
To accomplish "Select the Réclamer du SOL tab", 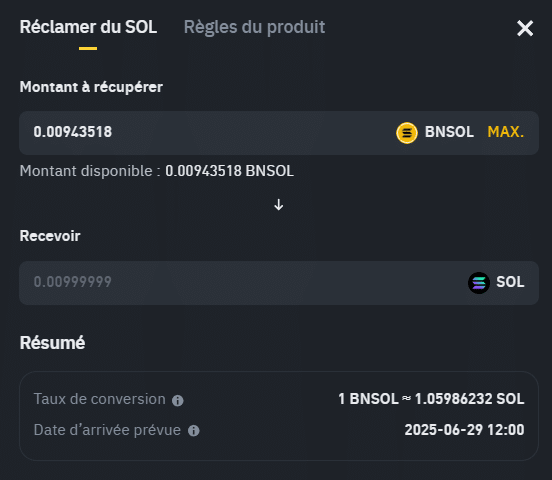I will [x=88, y=27].
